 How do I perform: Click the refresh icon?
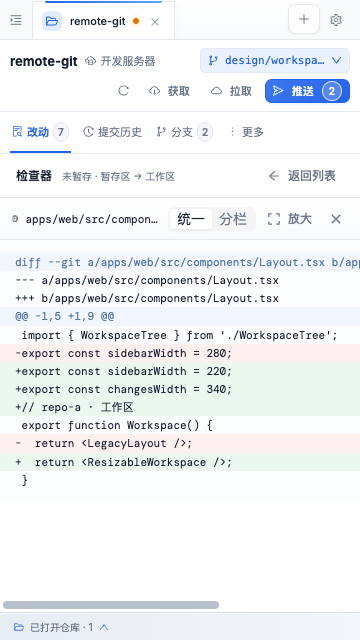click(123, 91)
